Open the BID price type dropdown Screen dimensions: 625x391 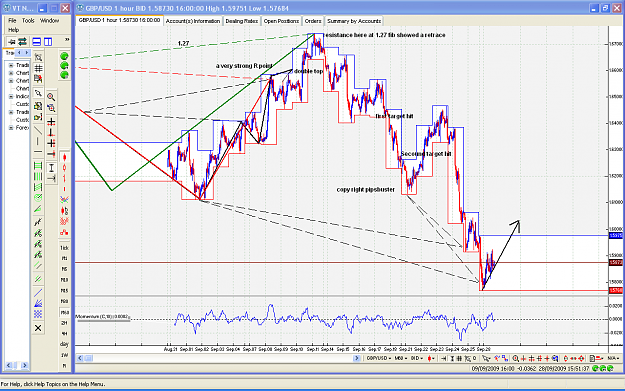417,358
